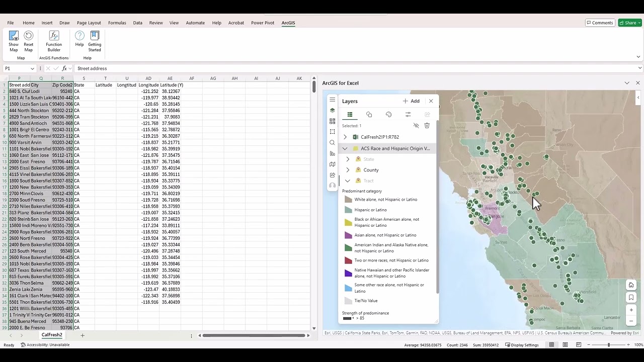
Task: Open the Getting Started guide
Action: tap(95, 41)
